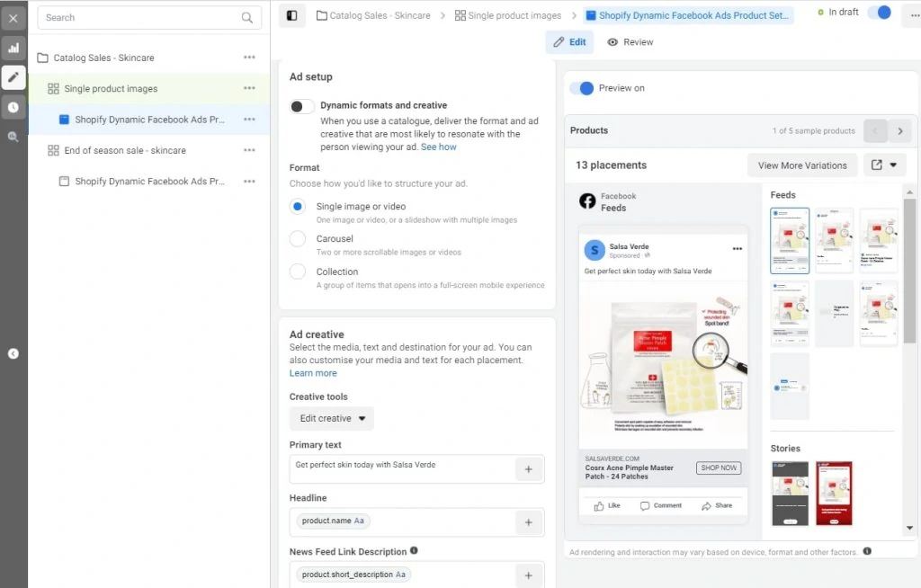921x588 pixels.
Task: Click the magnifier inspect icon in left rail
Action: (x=13, y=137)
